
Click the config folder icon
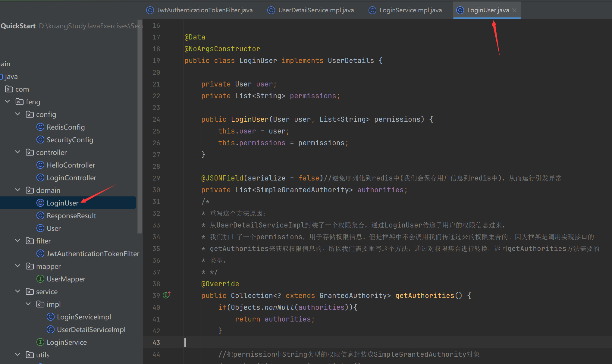[30, 114]
